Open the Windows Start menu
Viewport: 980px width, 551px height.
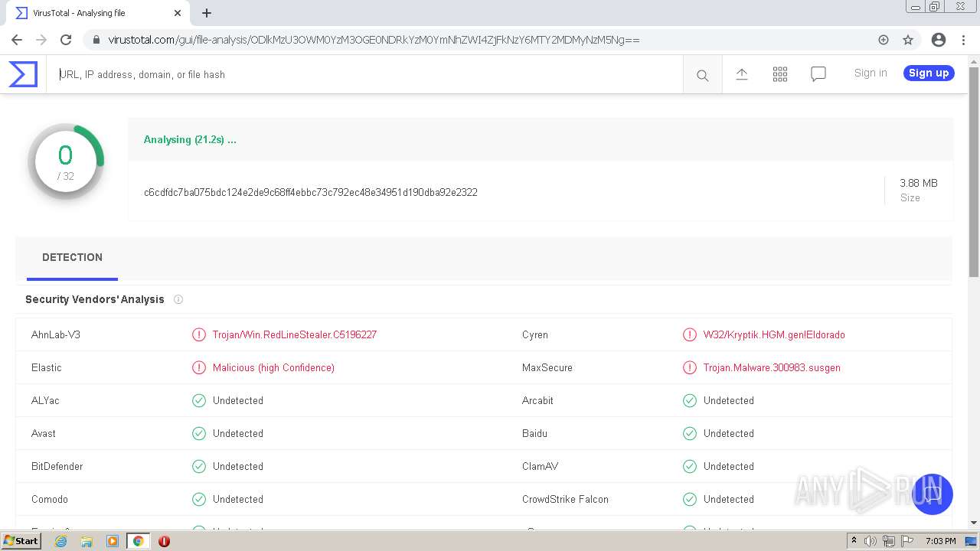click(x=21, y=540)
